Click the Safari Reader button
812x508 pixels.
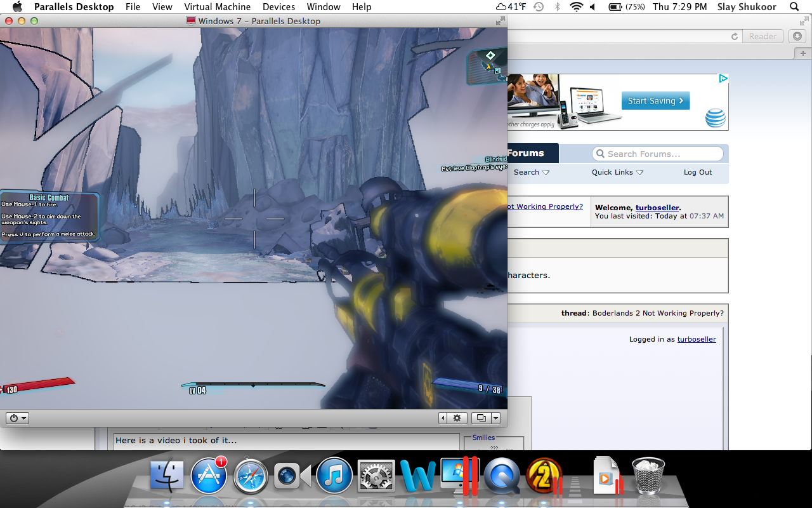tap(763, 36)
